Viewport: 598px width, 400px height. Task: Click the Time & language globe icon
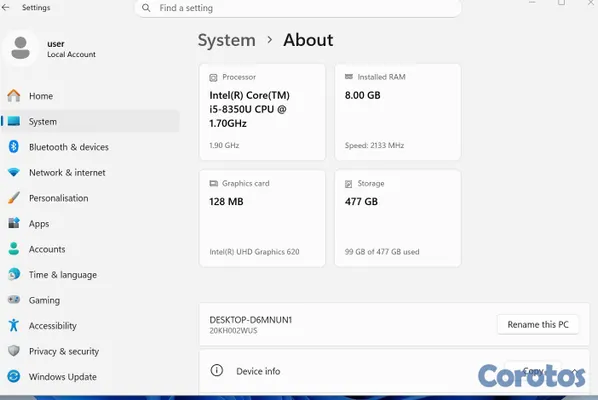(14, 275)
